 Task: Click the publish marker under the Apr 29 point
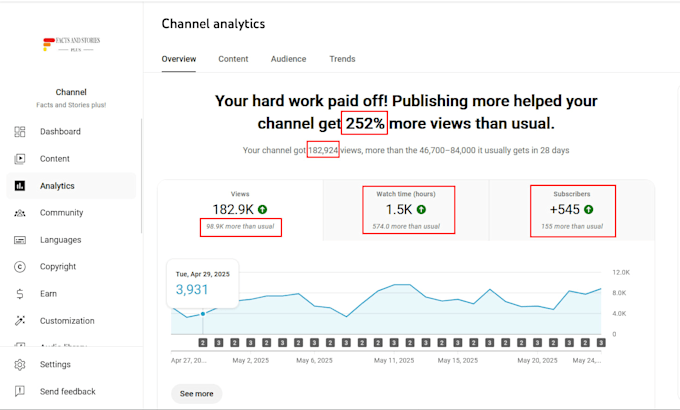click(x=203, y=343)
